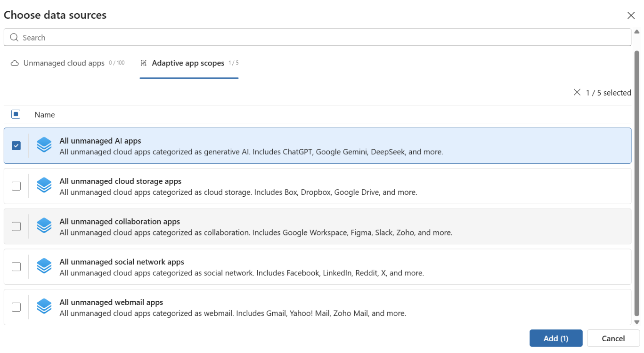
Task: Toggle the select-all checkbox in header
Action: coord(16,114)
